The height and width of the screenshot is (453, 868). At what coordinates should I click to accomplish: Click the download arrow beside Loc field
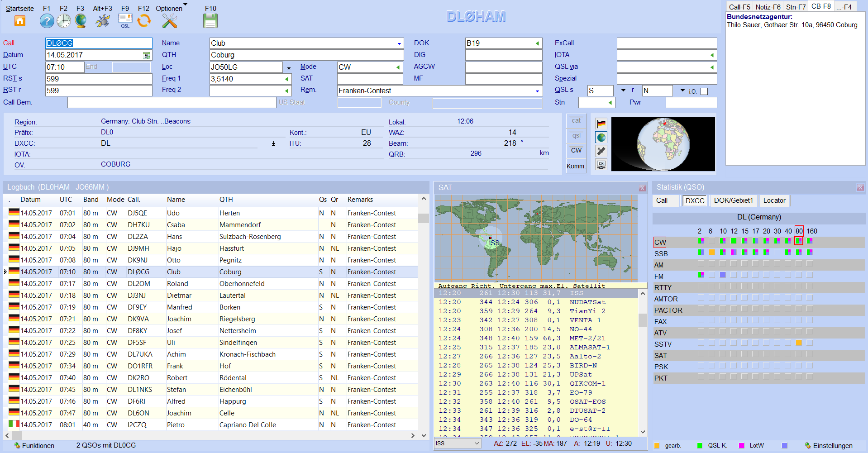pyautogui.click(x=289, y=68)
